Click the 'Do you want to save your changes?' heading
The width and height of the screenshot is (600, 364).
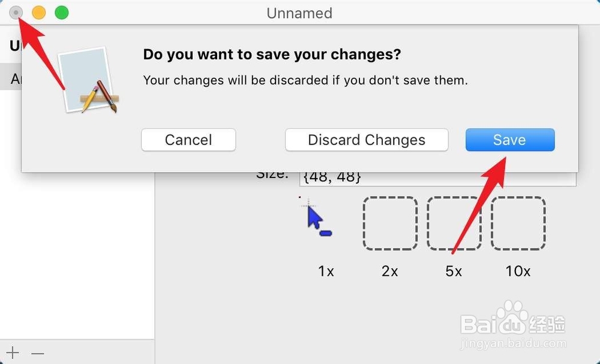click(x=272, y=55)
